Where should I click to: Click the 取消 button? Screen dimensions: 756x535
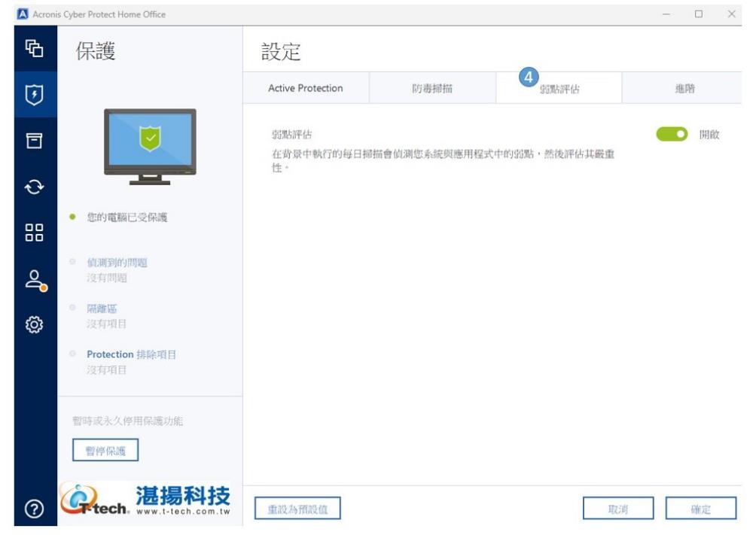(618, 509)
